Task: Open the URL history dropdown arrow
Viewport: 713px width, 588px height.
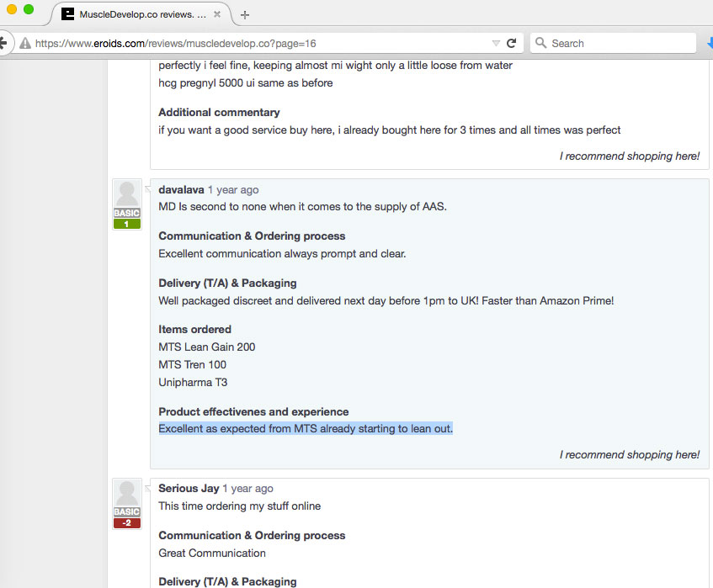Action: [x=496, y=43]
